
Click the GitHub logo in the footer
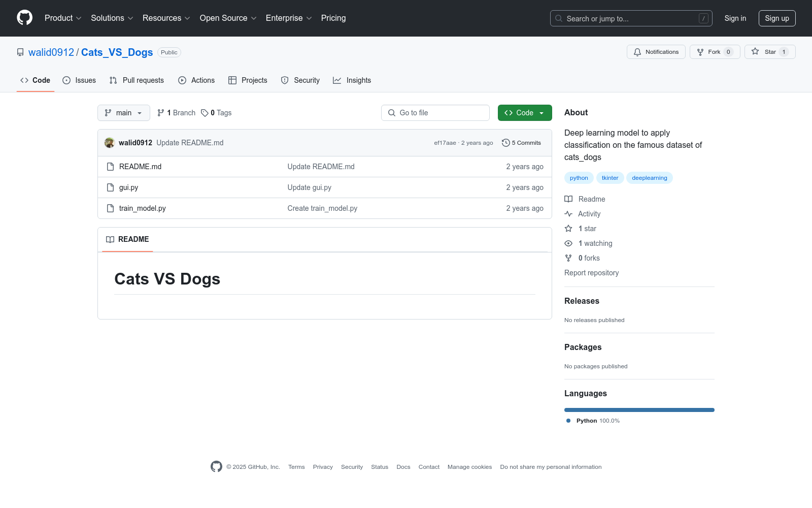point(216,467)
